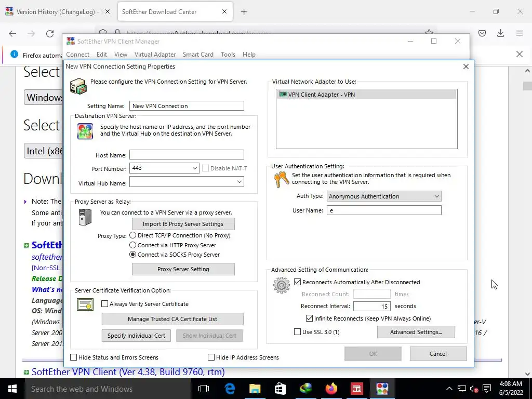Image resolution: width=532 pixels, height=399 pixels.
Task: Click the certificate icon in verification section
Action: click(x=85, y=304)
